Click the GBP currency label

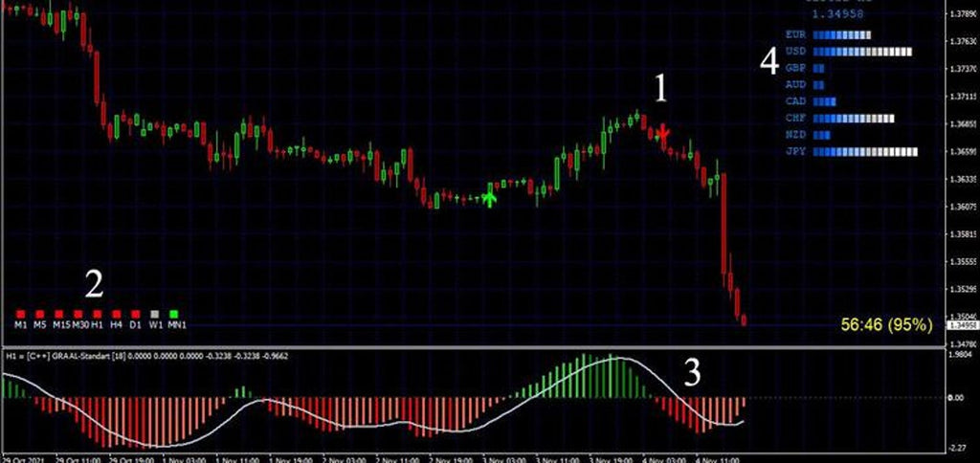(x=794, y=69)
